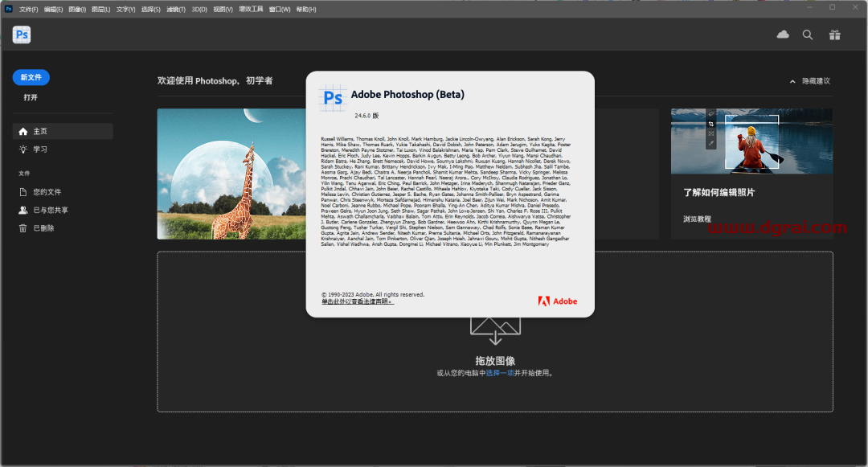Open the cloud storage status icon

tap(783, 35)
